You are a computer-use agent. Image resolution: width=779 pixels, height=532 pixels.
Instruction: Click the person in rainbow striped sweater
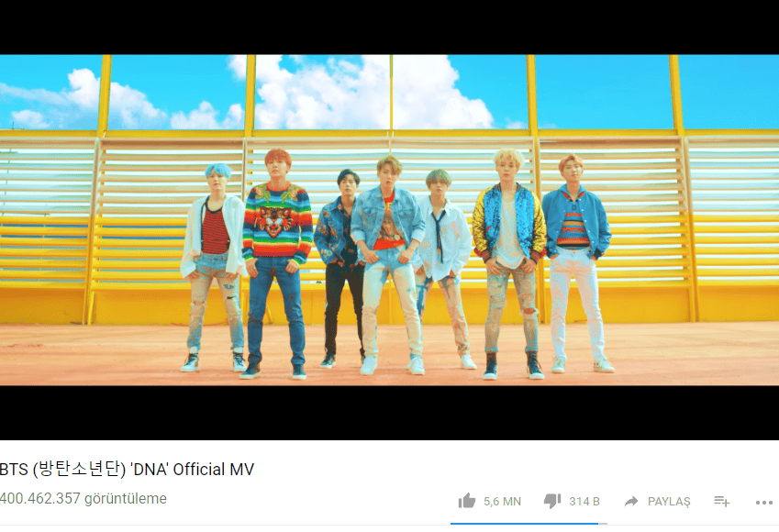[277, 263]
